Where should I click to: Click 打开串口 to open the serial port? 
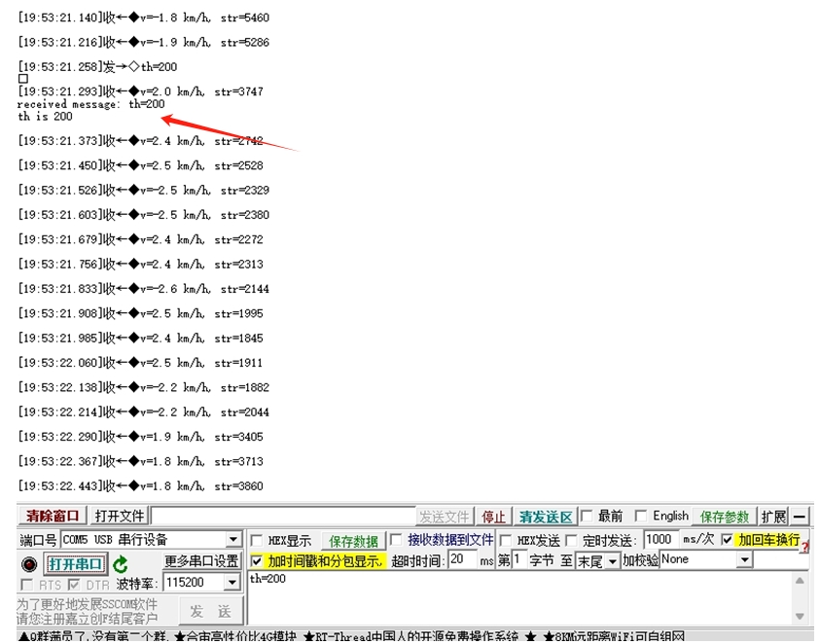[76, 563]
